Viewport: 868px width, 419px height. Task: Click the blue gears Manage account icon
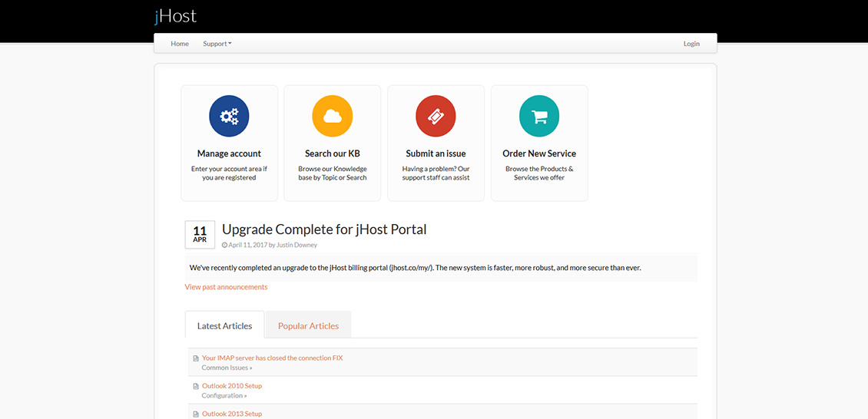(229, 116)
